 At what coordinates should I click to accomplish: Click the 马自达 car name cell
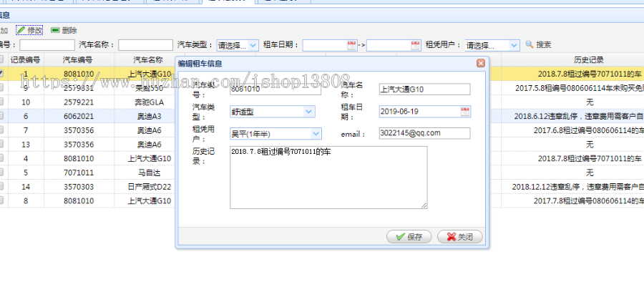coord(149,172)
